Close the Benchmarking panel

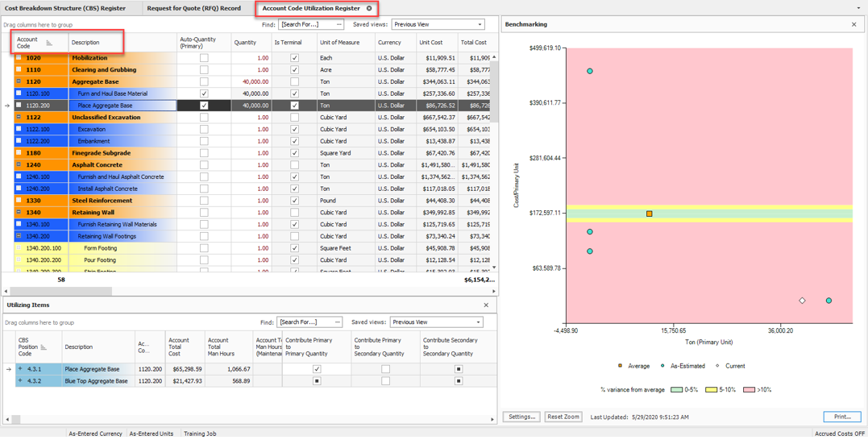(854, 25)
